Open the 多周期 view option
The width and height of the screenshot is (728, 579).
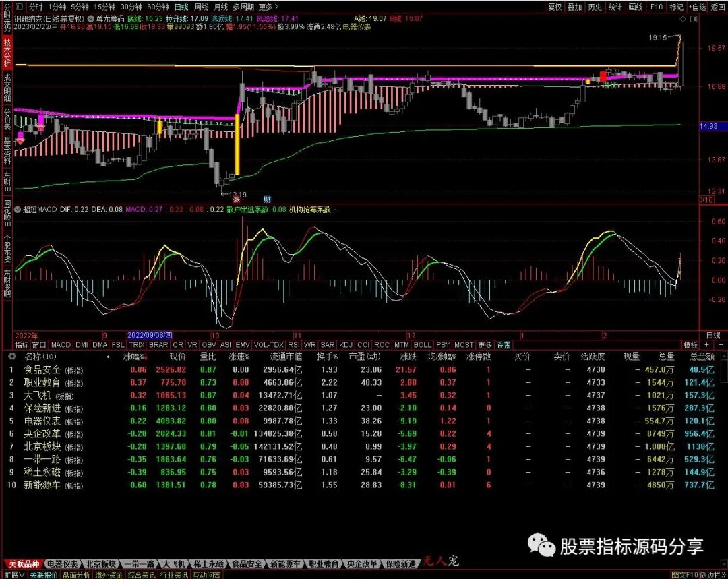pyautogui.click(x=243, y=7)
